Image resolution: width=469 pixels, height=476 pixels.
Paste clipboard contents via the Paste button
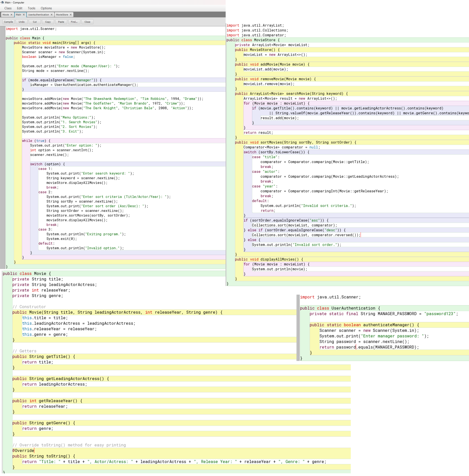click(61, 22)
